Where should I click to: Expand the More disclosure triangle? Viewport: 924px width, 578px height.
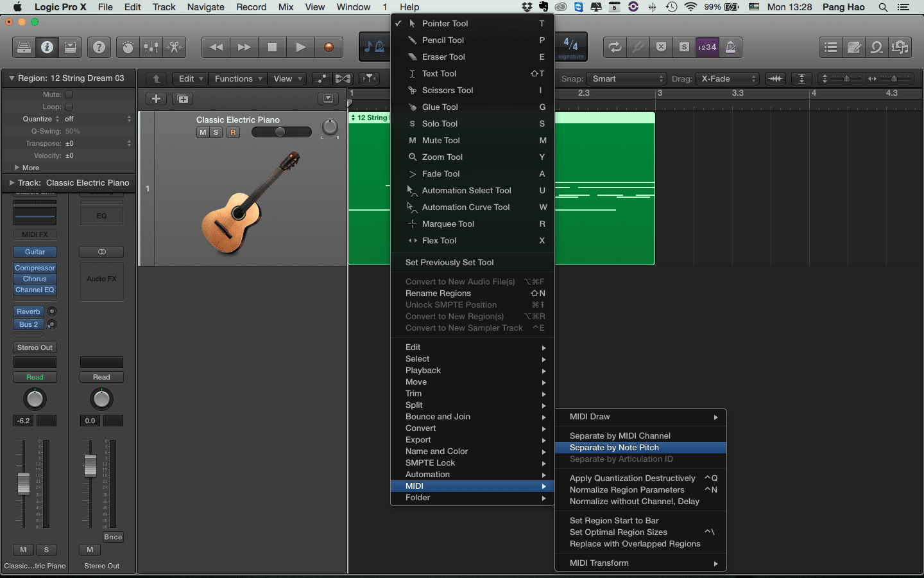[x=17, y=168]
